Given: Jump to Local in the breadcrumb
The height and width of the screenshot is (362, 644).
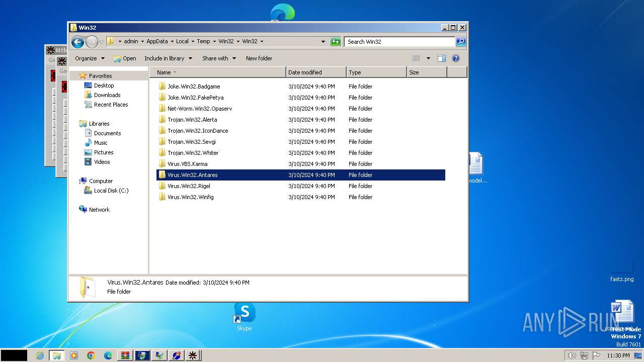Looking at the screenshot, I should click(182, 42).
